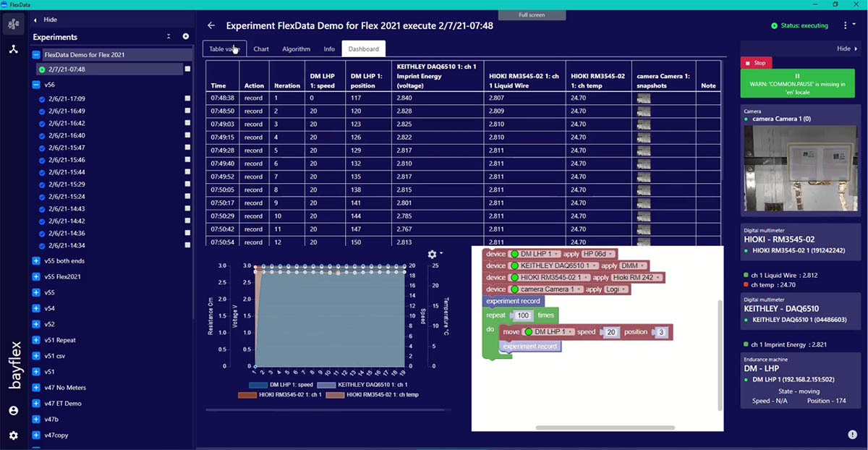The image size is (868, 450).
Task: Select the checkbox for run 2/6/21-15:47
Action: pos(187,148)
